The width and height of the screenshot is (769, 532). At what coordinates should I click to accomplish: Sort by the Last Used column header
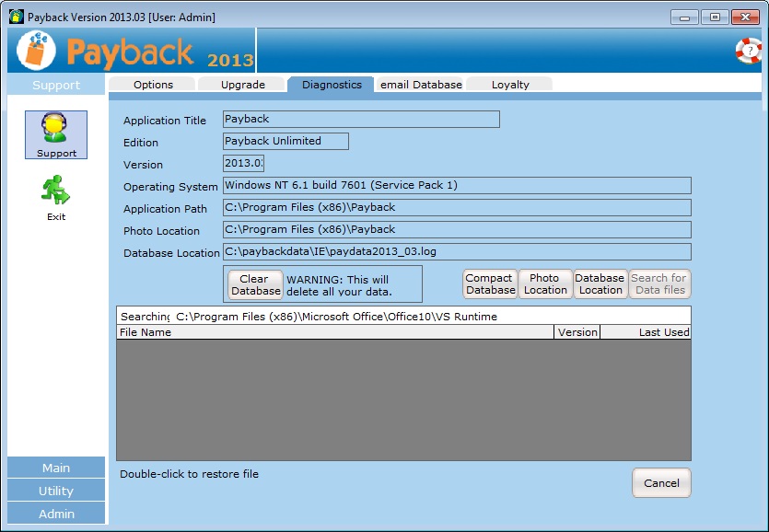[x=645, y=332]
